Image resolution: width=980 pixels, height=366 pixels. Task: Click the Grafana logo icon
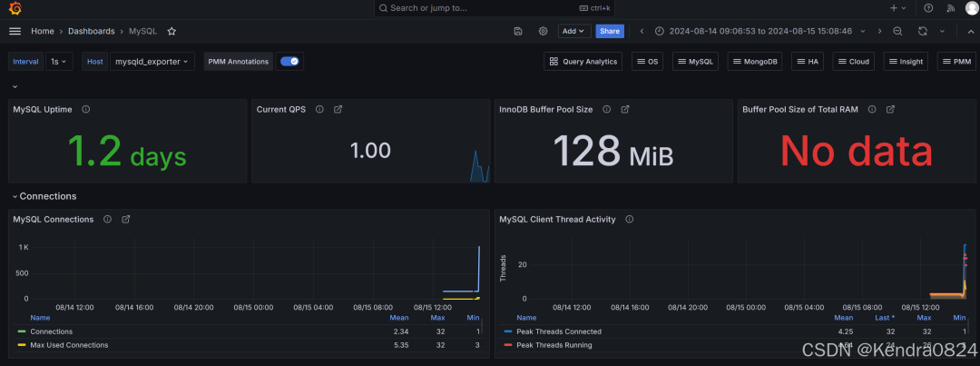click(x=15, y=8)
